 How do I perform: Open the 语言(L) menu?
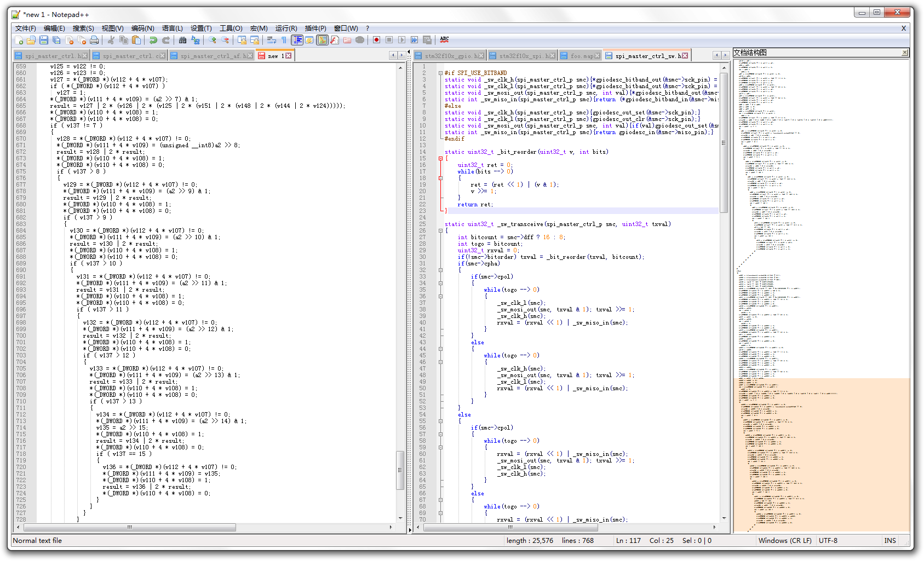tap(172, 28)
